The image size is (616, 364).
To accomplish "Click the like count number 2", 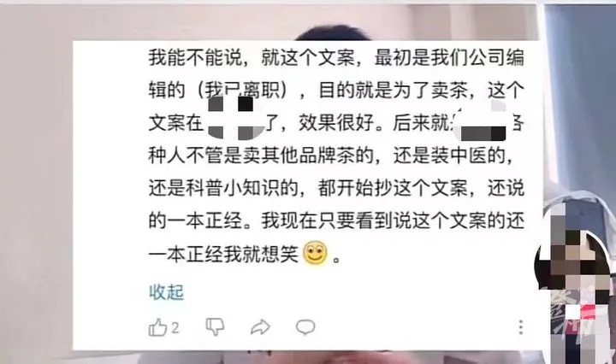I will pyautogui.click(x=175, y=327).
